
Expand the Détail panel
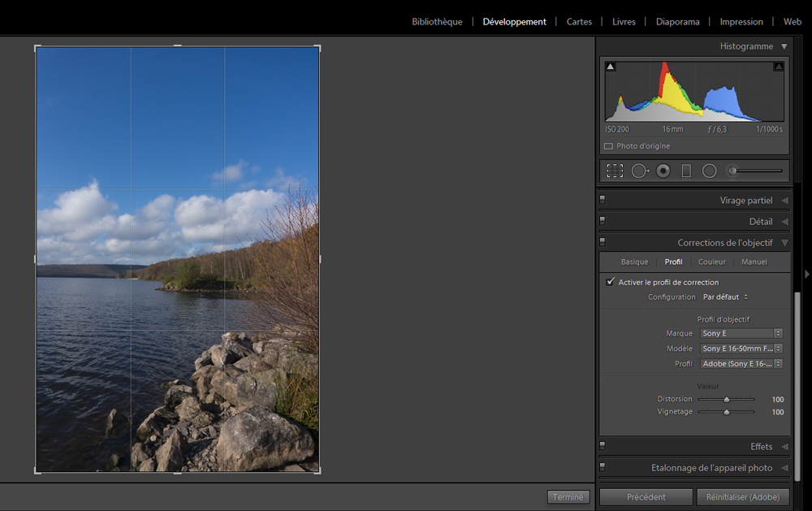785,222
